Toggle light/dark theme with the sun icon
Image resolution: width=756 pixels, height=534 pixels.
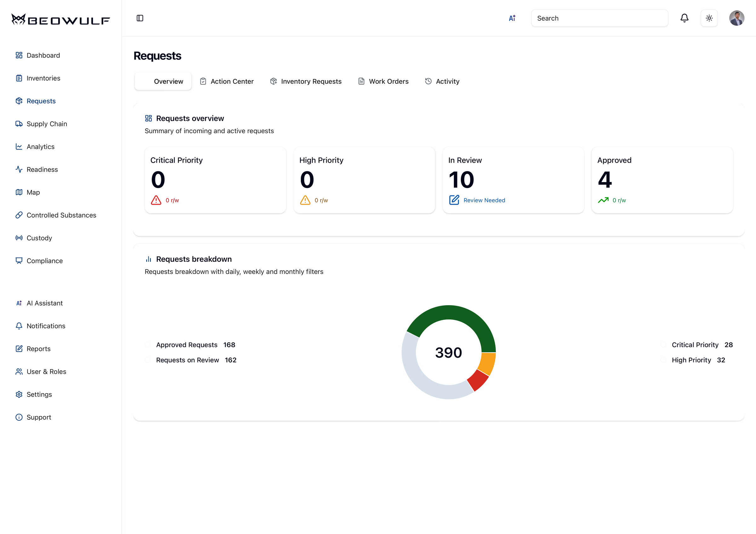pos(710,18)
